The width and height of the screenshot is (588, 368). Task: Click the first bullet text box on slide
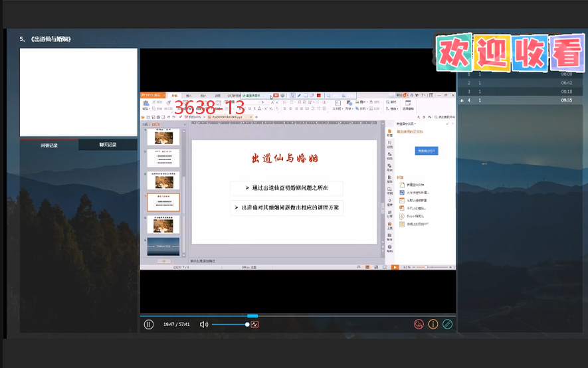287,188
